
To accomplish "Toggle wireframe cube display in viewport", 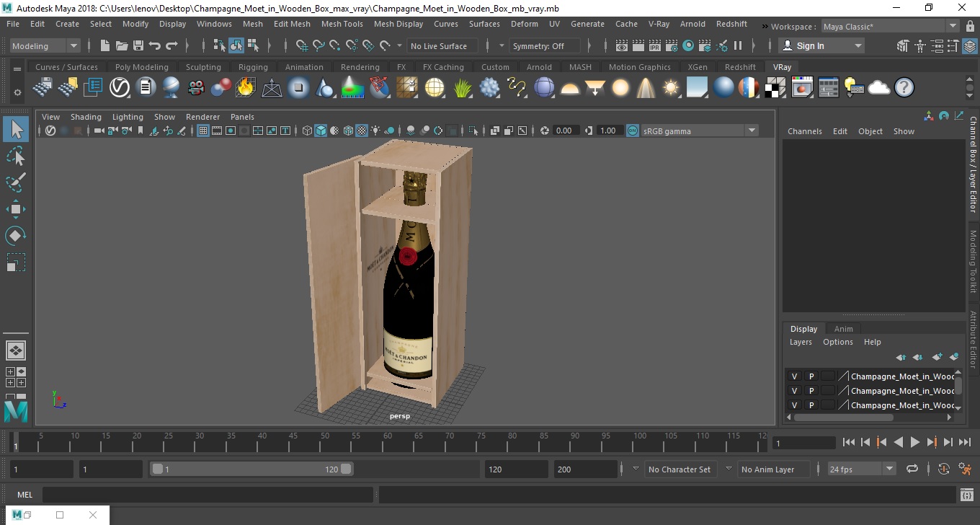I will click(x=308, y=131).
